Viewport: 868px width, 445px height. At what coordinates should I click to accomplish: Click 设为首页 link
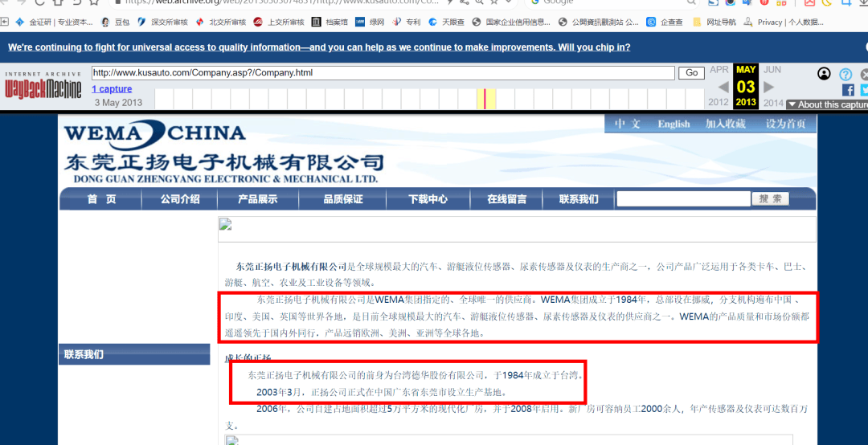pos(785,124)
